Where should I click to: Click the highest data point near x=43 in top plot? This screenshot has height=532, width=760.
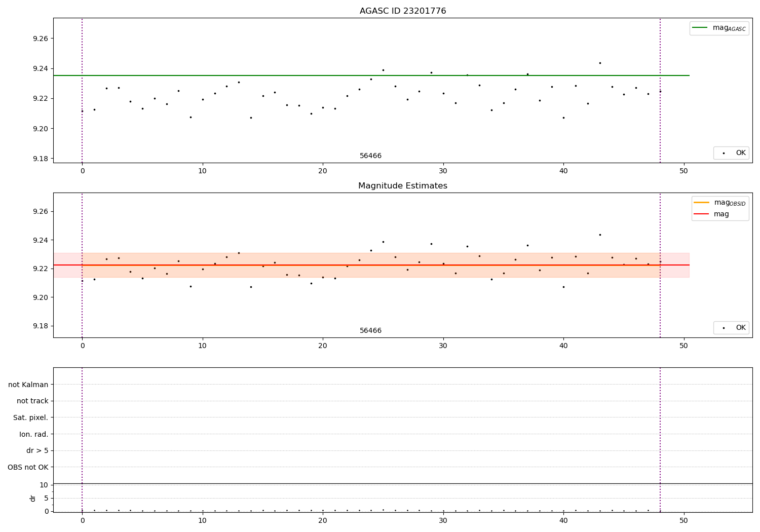pos(600,63)
